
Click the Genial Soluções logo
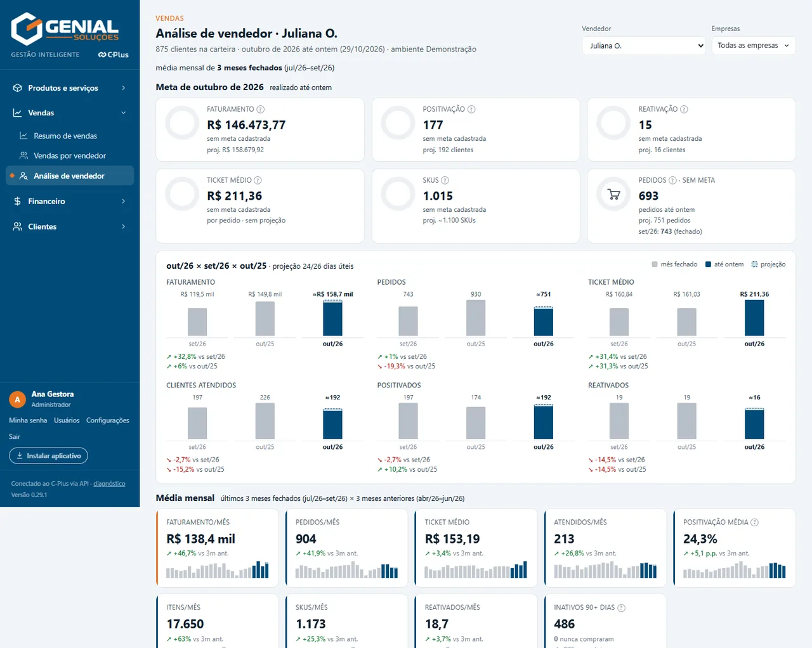pos(65,28)
